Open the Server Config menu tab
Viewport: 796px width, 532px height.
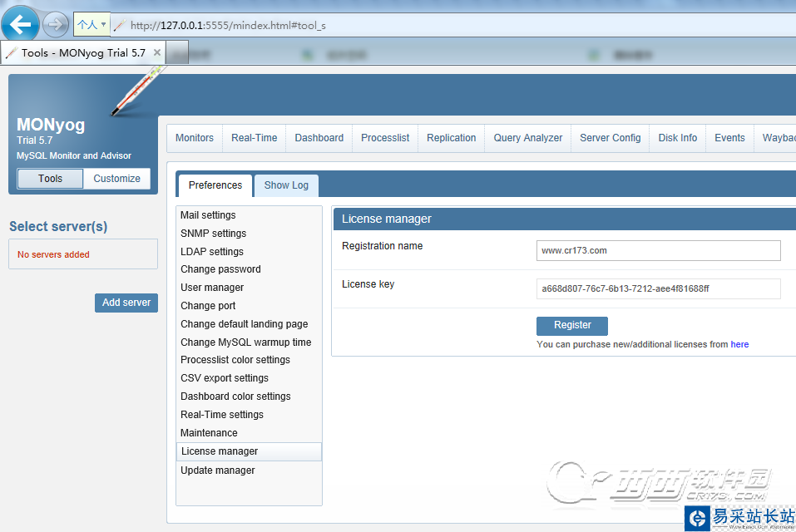coord(611,138)
